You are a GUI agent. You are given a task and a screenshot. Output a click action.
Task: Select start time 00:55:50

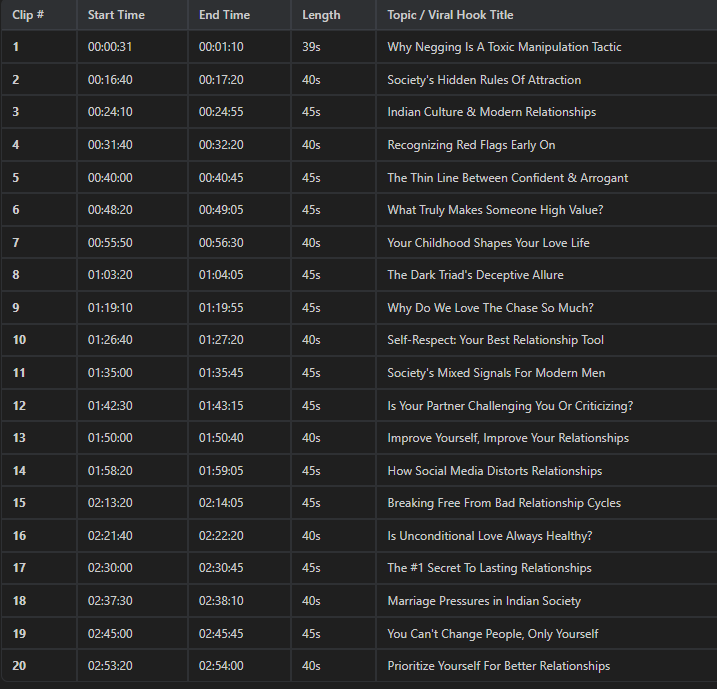point(110,243)
